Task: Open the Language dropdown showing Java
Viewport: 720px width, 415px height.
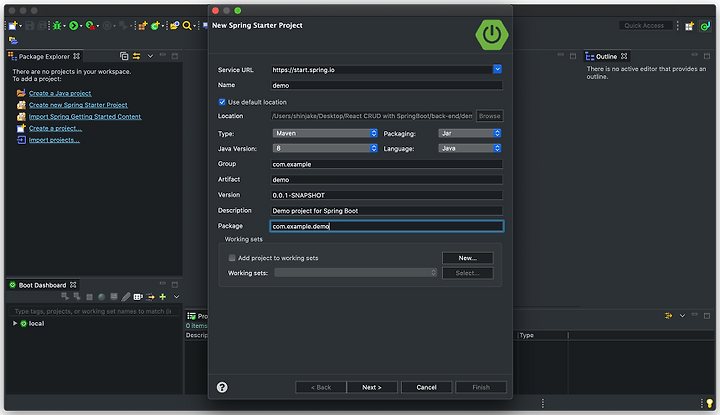Action: (x=470, y=148)
